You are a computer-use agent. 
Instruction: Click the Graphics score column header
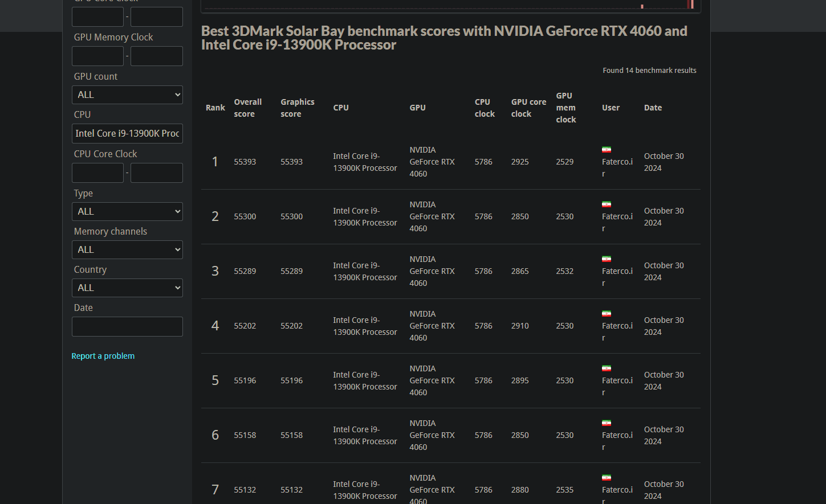click(x=297, y=108)
